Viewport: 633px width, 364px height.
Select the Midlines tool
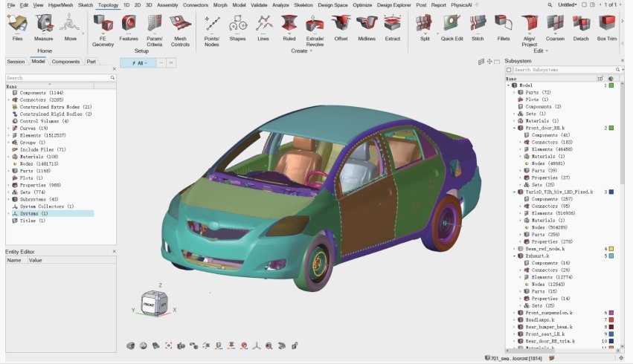tap(366, 27)
